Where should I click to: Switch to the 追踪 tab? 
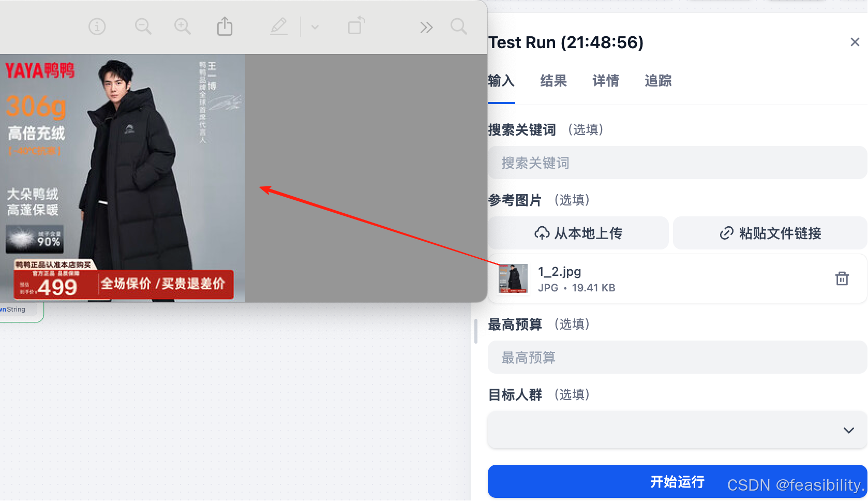click(x=658, y=81)
